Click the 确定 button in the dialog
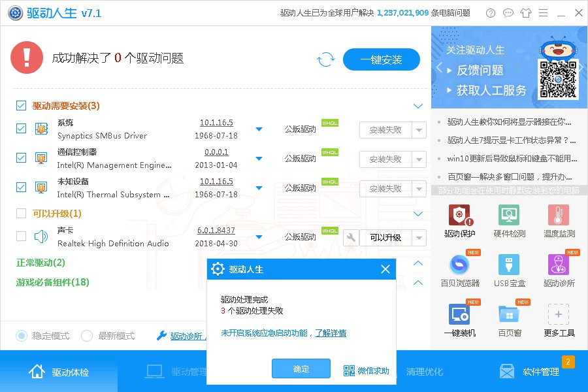This screenshot has height=392, width=588. pos(301,369)
